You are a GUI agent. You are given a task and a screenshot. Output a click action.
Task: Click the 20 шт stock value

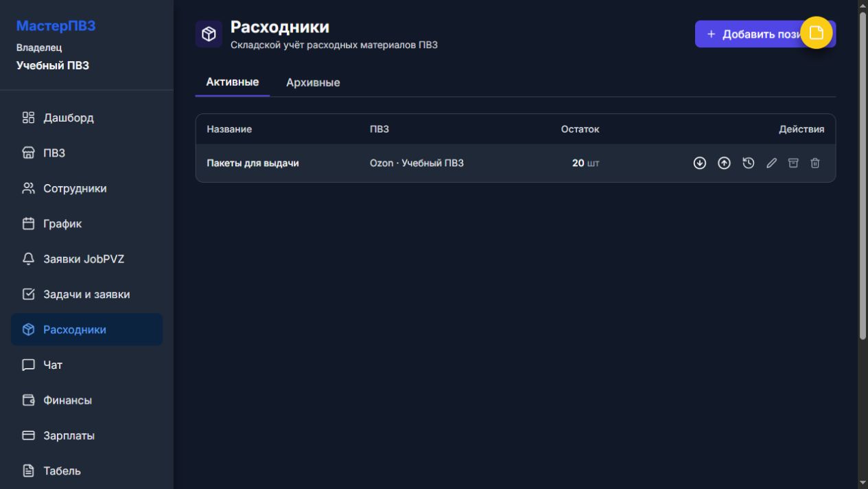point(585,163)
